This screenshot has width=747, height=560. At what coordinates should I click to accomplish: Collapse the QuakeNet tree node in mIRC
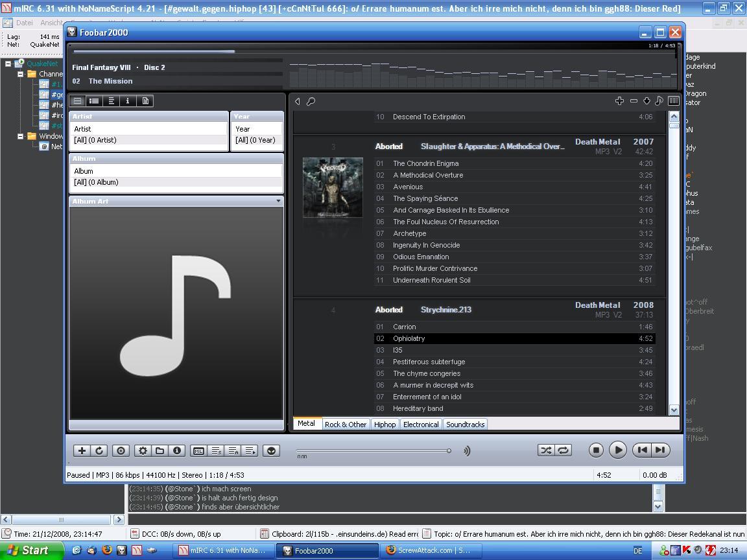[x=8, y=64]
